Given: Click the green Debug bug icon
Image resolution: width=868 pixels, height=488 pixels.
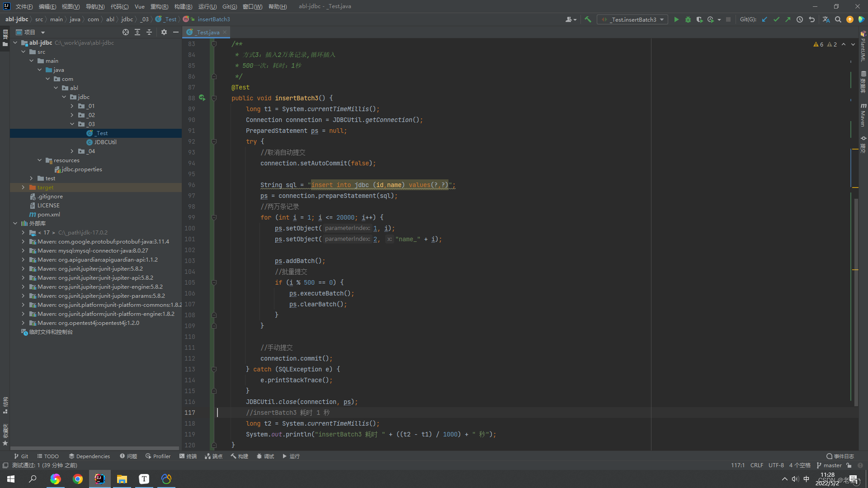Looking at the screenshot, I should click(688, 19).
